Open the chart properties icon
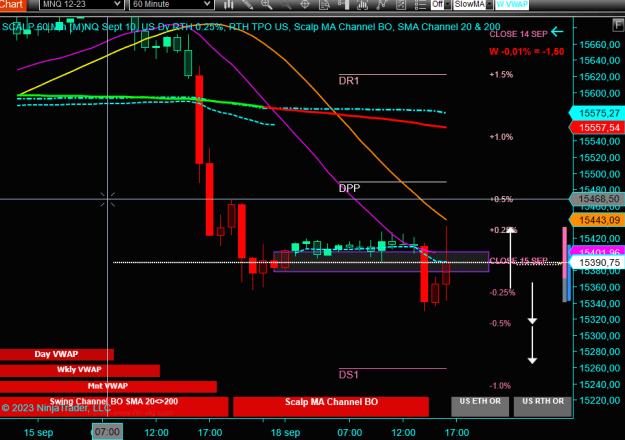Screen dimensions: 625x440 [401, 4]
